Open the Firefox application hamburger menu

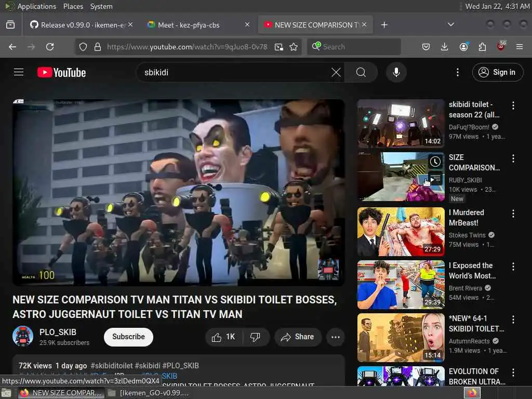[520, 47]
